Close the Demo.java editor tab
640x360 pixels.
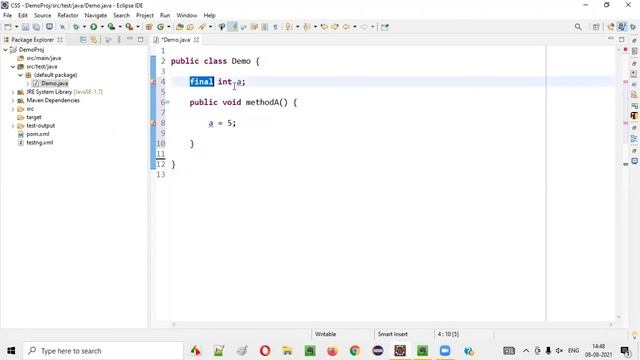[x=196, y=40]
